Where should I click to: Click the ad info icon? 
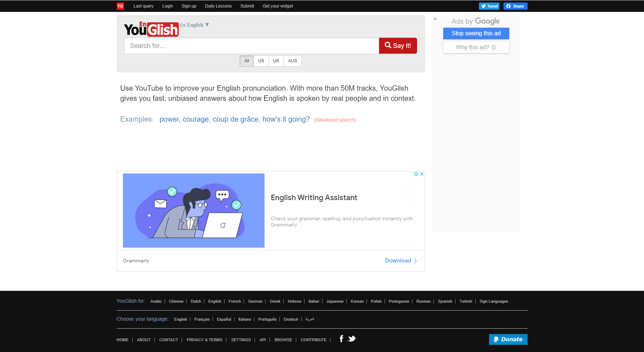(416, 174)
